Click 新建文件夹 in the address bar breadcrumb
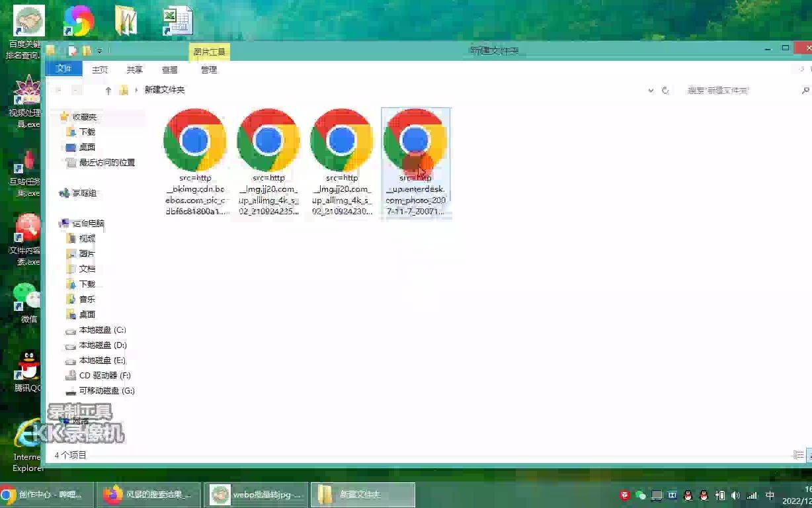Viewport: 812px width, 508px height. coord(167,89)
